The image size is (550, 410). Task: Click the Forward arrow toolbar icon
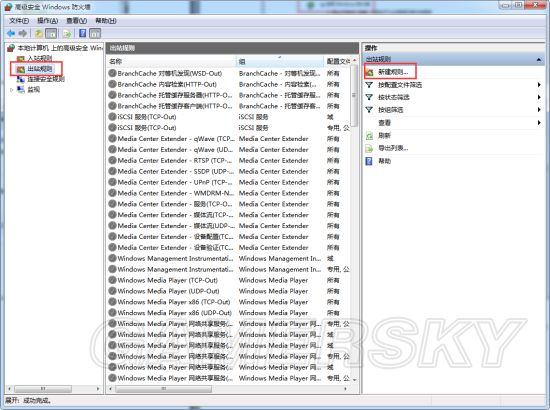point(23,33)
